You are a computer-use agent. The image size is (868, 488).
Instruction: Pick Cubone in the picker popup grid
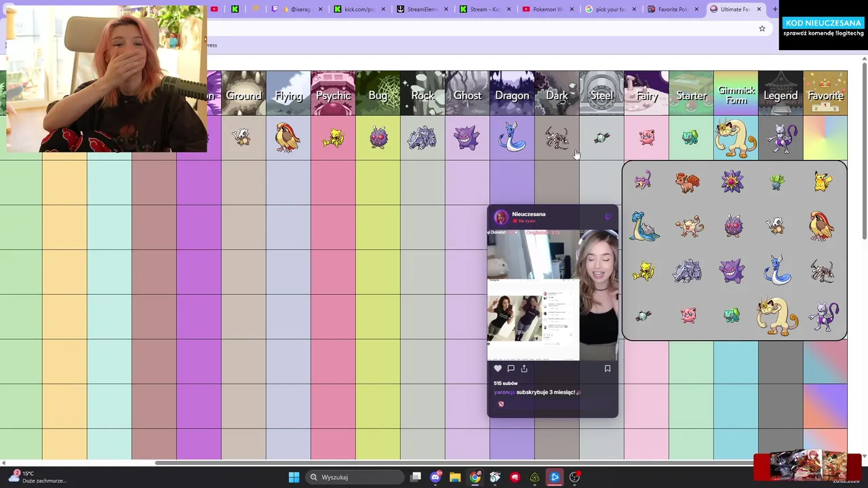tap(777, 226)
